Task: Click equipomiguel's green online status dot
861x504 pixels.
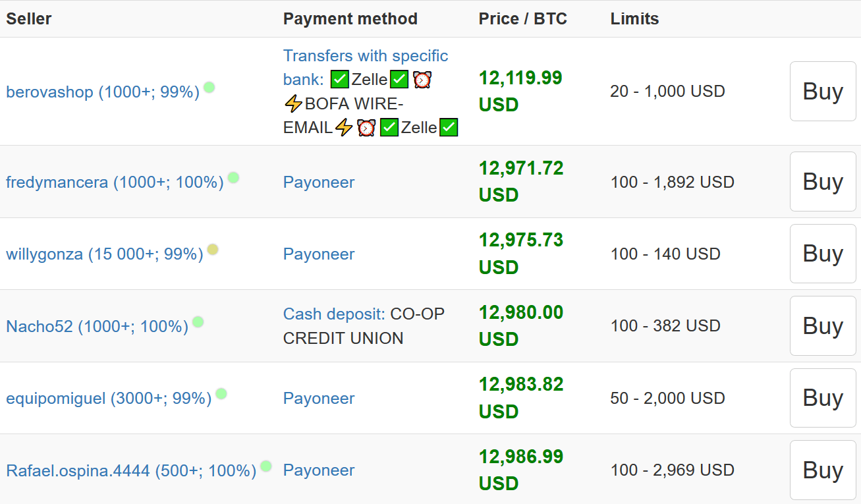Action: click(x=221, y=393)
